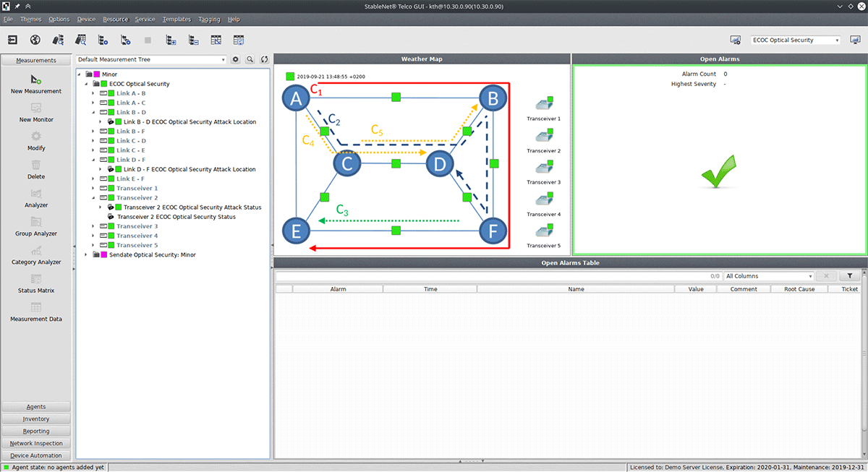Collapse the Minor root tree node
The height and width of the screenshot is (472, 868).
tap(80, 74)
